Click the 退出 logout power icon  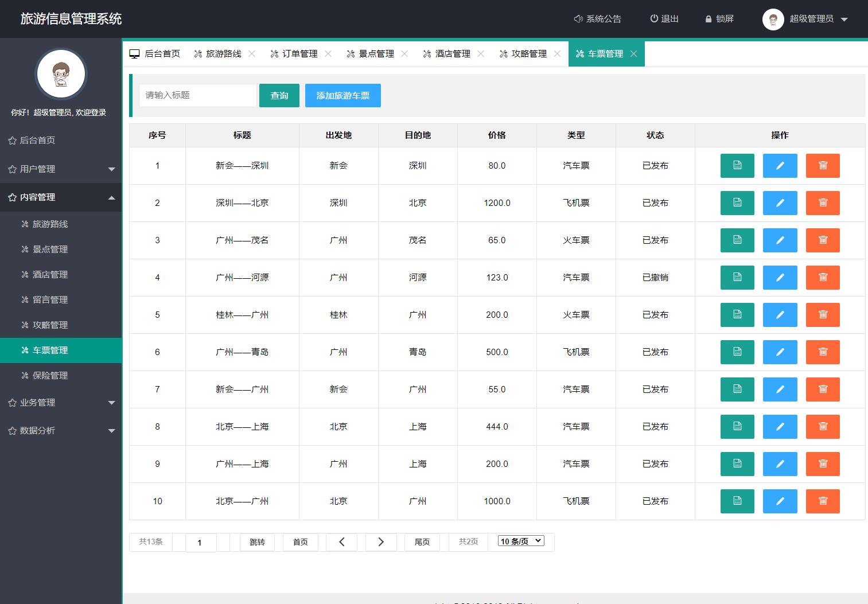coord(655,19)
